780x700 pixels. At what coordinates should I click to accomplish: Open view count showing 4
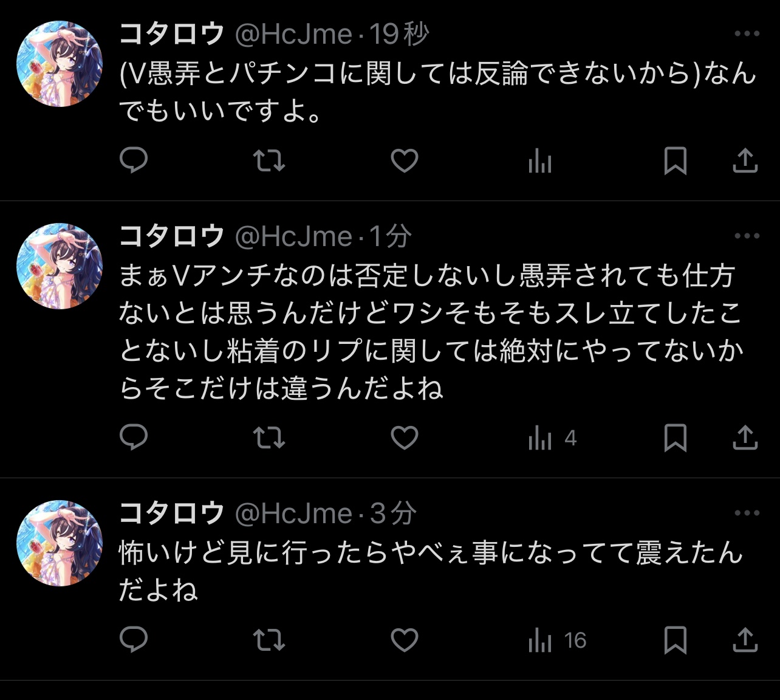tap(552, 438)
